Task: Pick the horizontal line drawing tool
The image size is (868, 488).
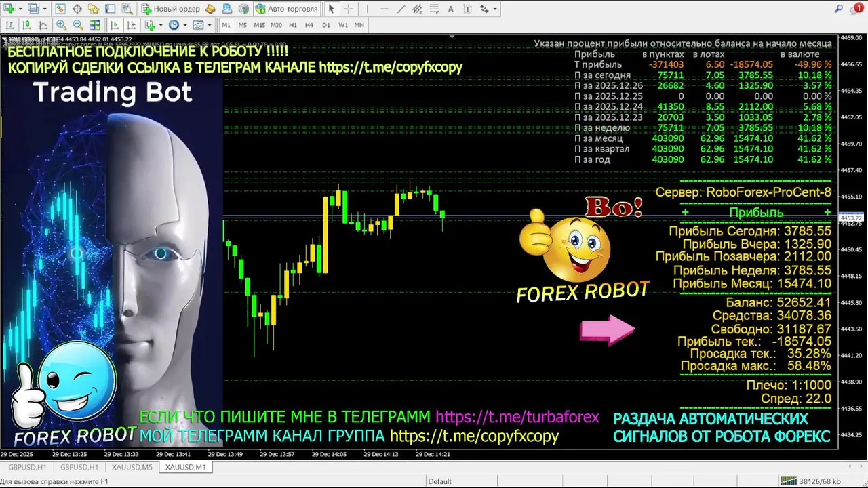Action: [384, 9]
